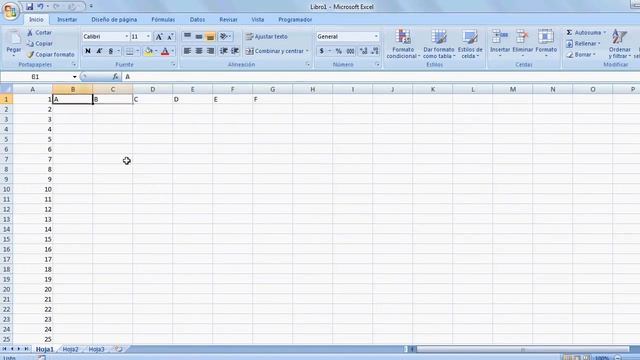Open the Office button menu

tap(10, 10)
